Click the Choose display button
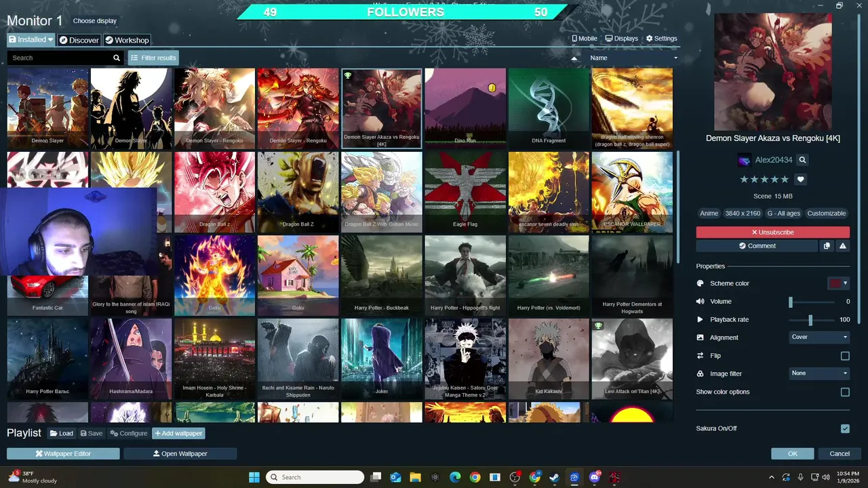The width and height of the screenshot is (868, 488). 95,21
